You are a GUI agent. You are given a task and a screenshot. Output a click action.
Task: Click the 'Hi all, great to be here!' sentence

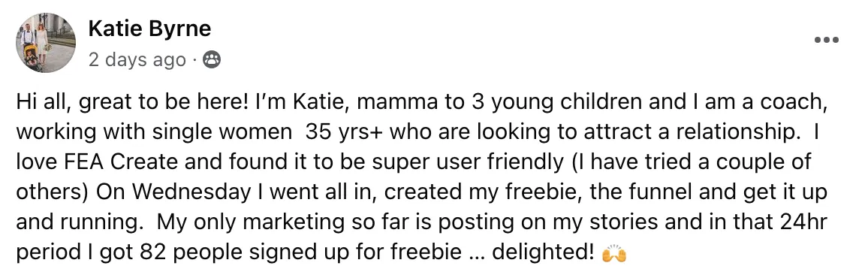click(x=126, y=104)
